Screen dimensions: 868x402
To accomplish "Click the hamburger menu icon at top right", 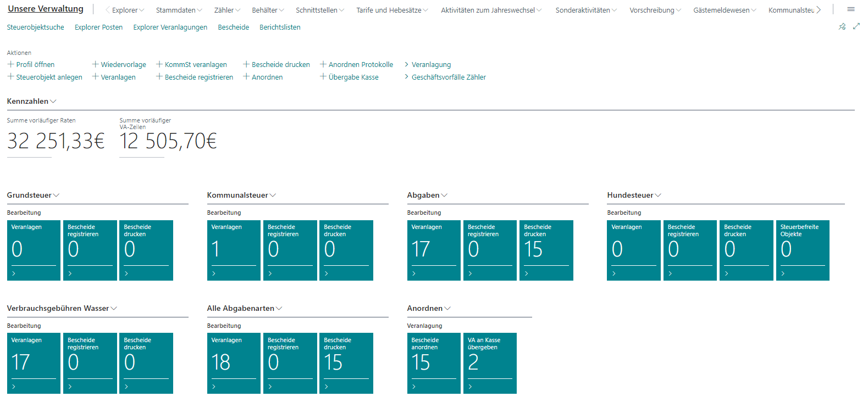I will click(x=850, y=9).
